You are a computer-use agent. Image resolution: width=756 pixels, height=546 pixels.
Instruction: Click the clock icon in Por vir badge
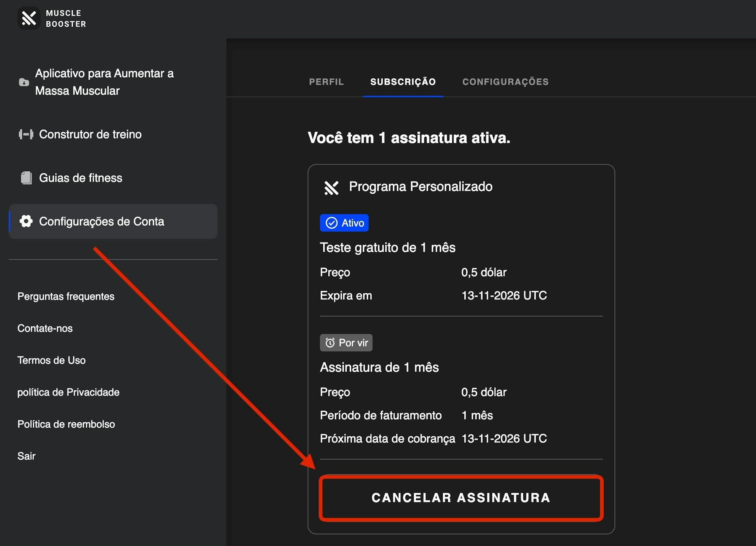330,342
